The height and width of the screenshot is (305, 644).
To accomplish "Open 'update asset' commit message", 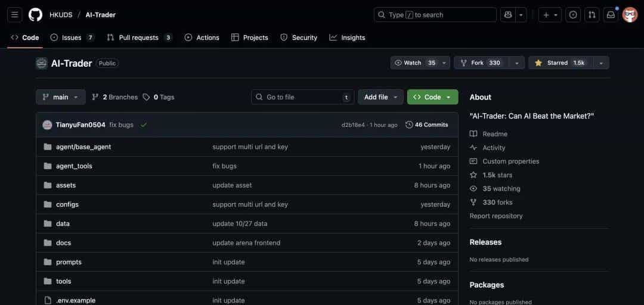I will [232, 185].
